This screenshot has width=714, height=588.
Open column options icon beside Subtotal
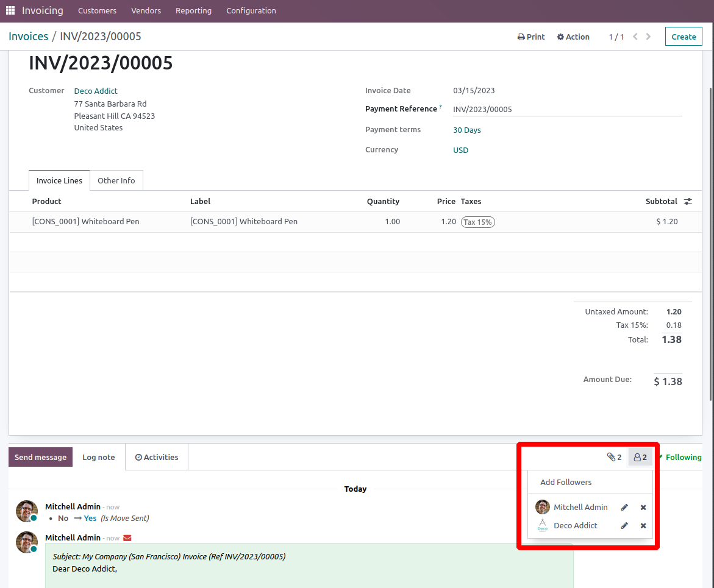(x=688, y=201)
